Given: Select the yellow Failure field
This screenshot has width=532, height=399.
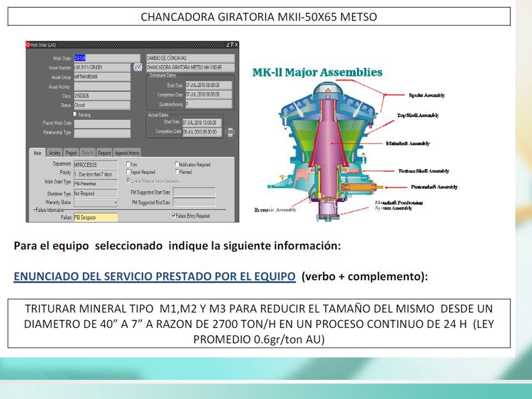Looking at the screenshot, I should [96, 217].
